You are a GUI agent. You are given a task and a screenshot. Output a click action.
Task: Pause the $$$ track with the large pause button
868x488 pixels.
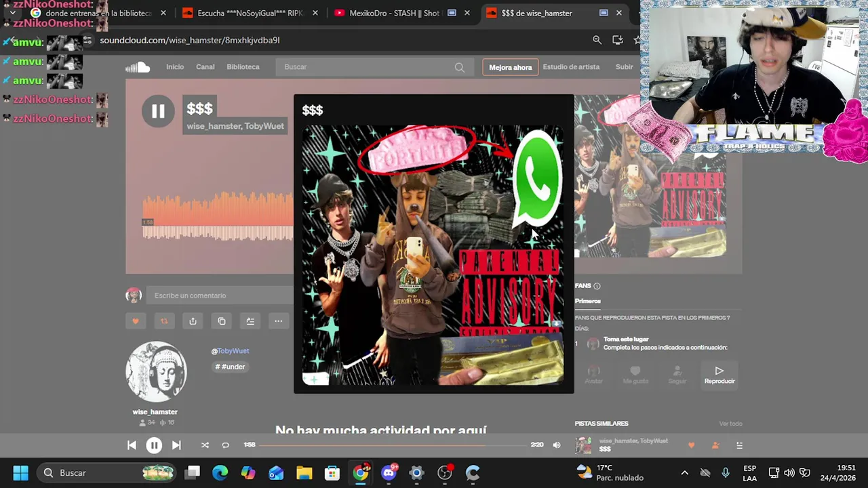(158, 111)
